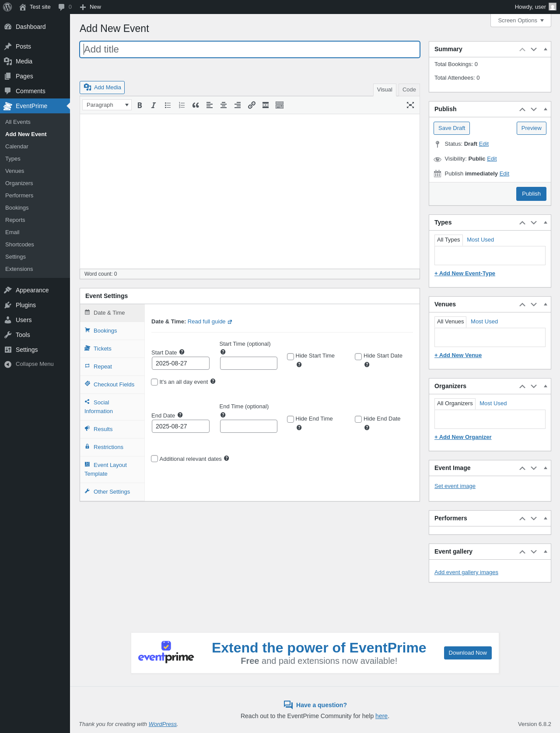Click Set event image link
The height and width of the screenshot is (733, 560).
455,486
